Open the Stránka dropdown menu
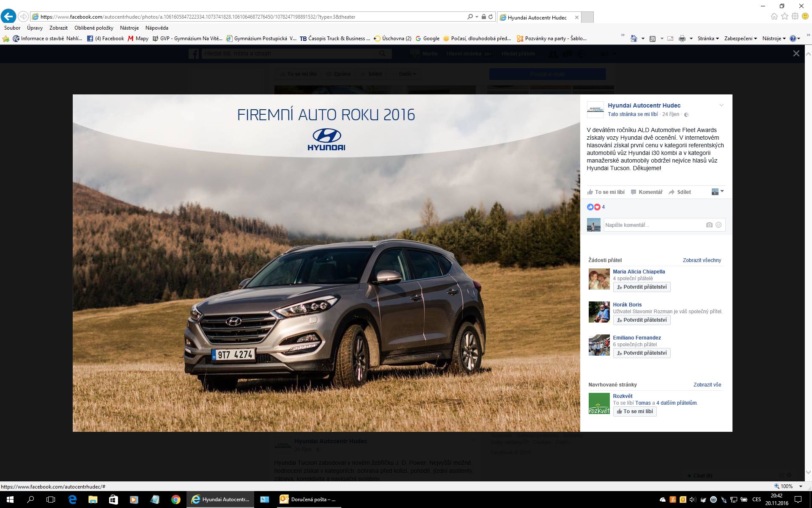This screenshot has height=508, width=812. pyautogui.click(x=708, y=39)
